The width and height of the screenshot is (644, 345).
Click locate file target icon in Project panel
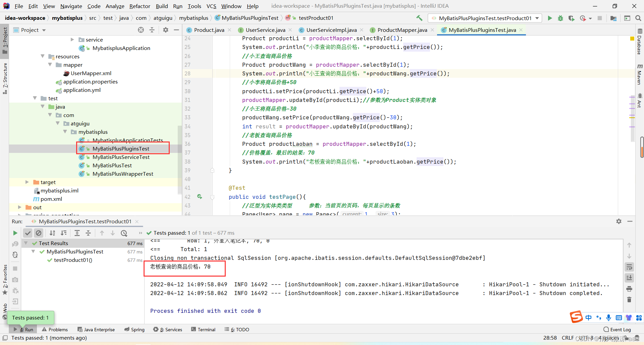tap(141, 30)
